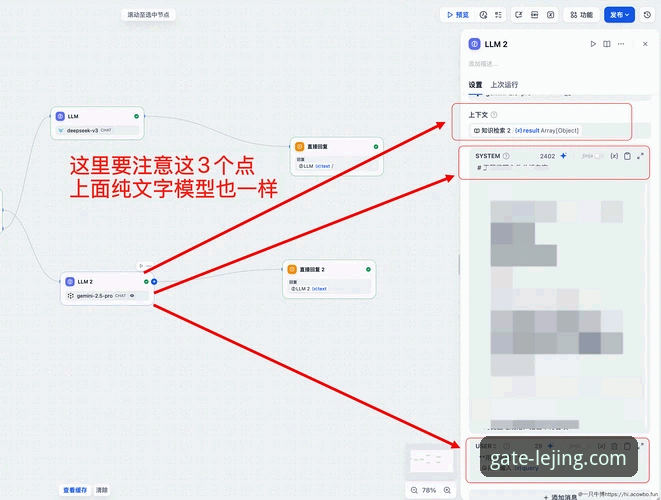Click the vision eye icon in LLM 2 node
Screen dimensions: 661x500
click(x=132, y=296)
